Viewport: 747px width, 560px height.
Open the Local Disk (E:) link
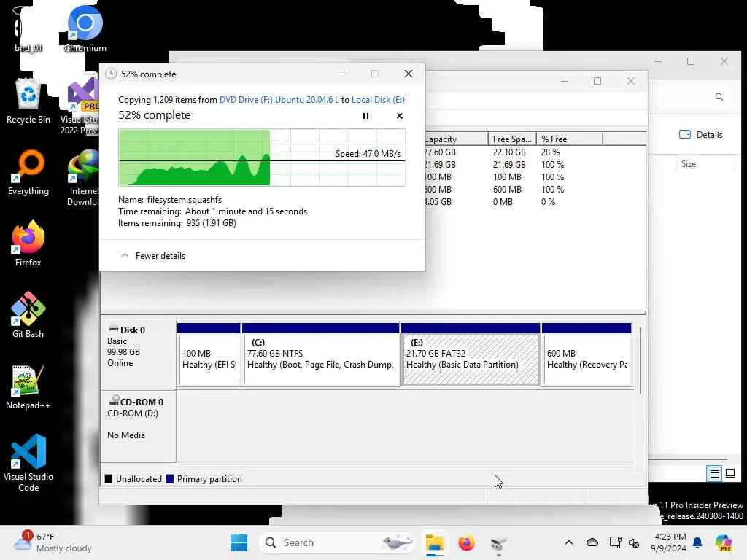point(378,99)
